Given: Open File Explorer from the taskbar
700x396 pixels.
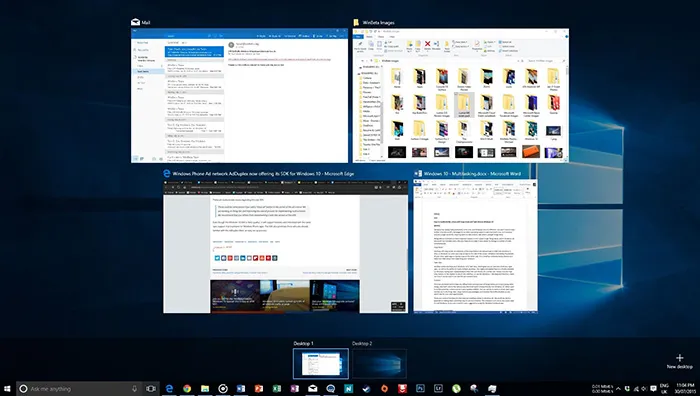Looking at the screenshot, I should pos(205,388).
